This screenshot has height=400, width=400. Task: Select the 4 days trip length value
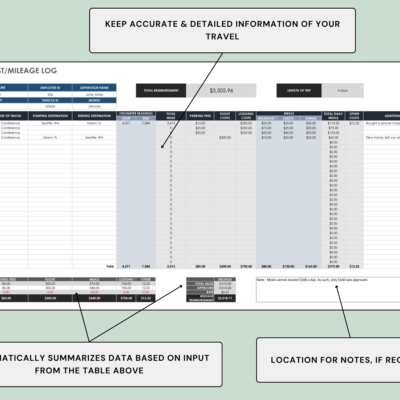point(343,90)
